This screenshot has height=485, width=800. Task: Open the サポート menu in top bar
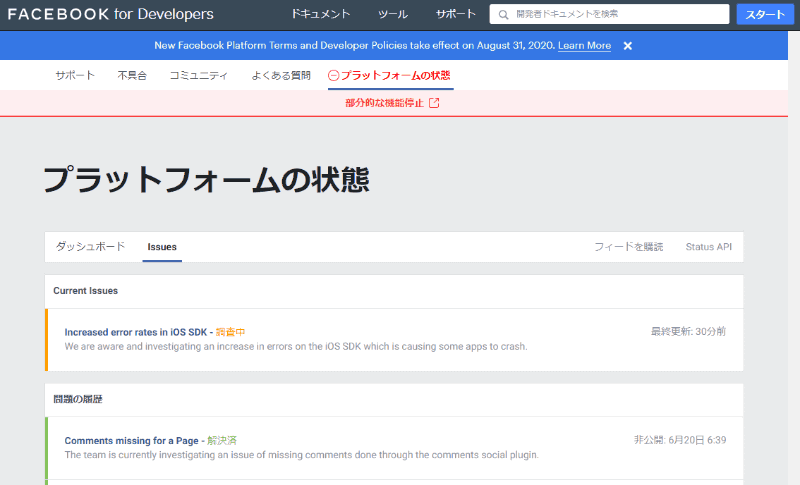point(456,14)
